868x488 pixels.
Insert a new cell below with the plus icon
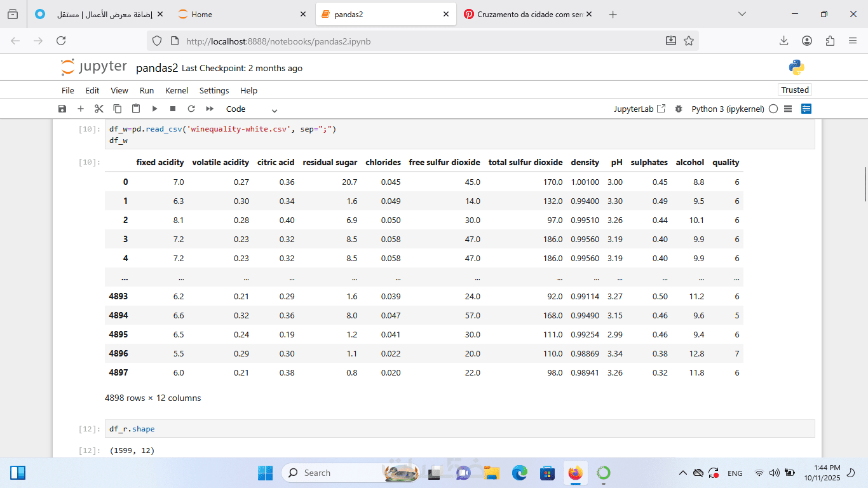click(x=81, y=109)
